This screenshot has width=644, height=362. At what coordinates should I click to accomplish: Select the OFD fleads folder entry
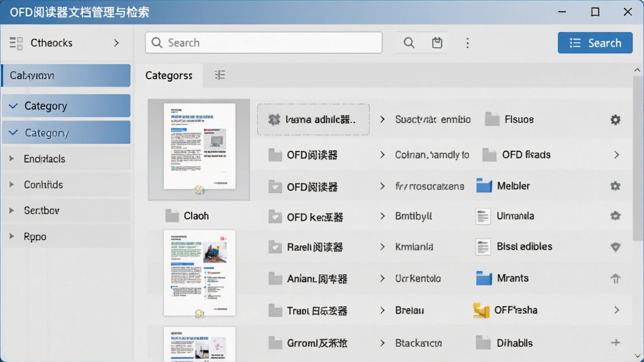(x=516, y=155)
